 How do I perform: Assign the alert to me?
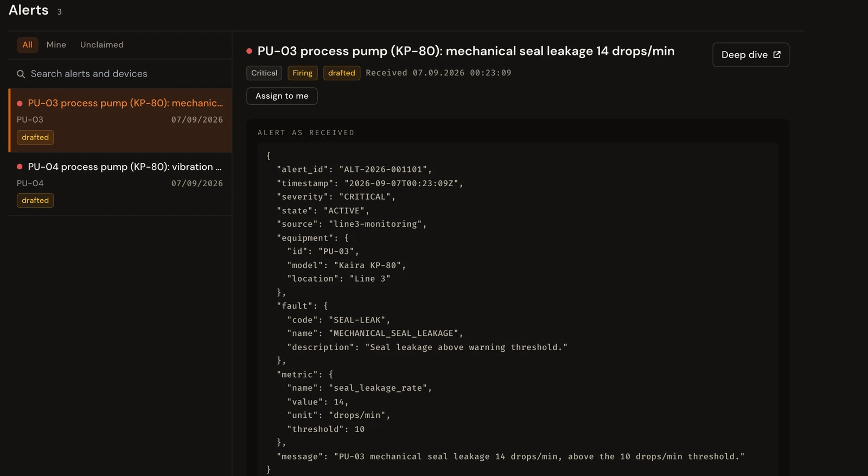point(282,96)
